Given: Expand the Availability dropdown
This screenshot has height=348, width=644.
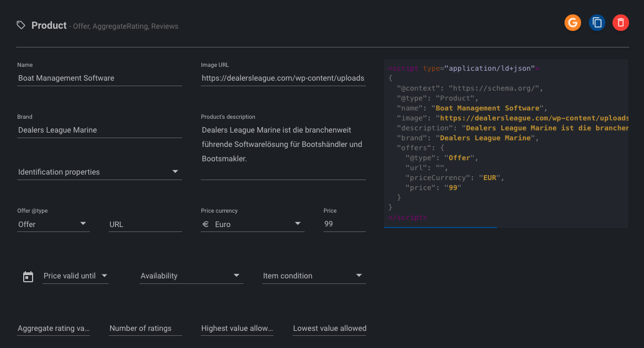Looking at the screenshot, I should (191, 276).
